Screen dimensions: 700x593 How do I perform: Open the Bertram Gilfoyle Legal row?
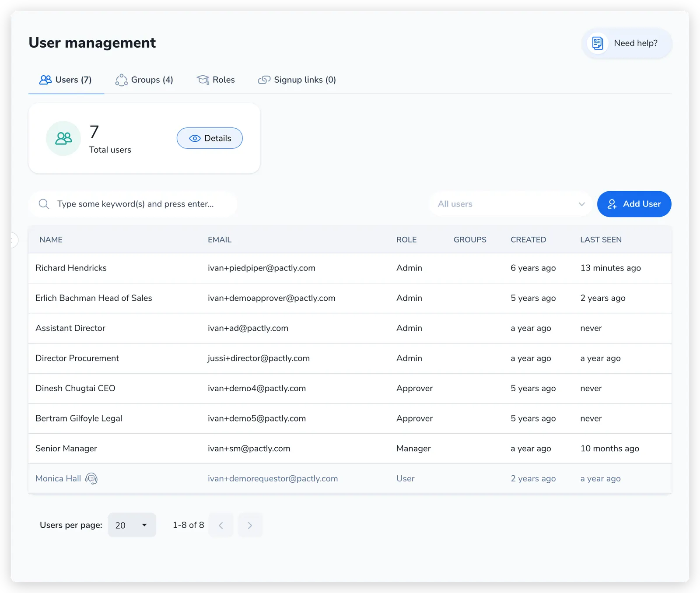pos(350,418)
